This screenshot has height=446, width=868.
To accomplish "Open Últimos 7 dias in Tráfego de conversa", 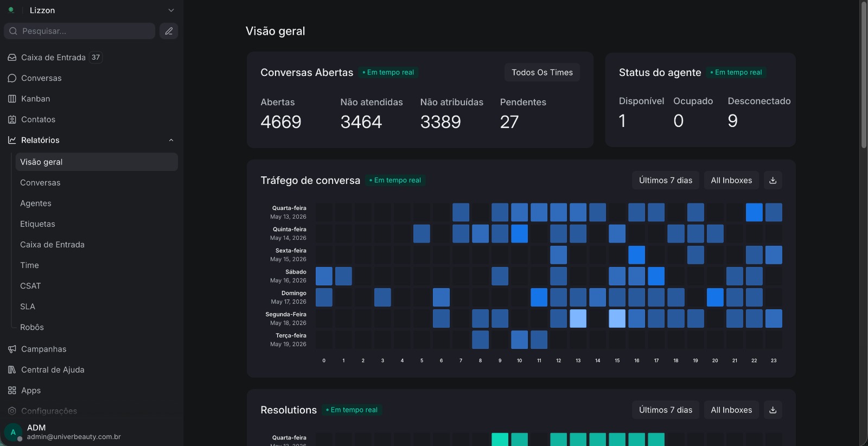I will click(666, 180).
